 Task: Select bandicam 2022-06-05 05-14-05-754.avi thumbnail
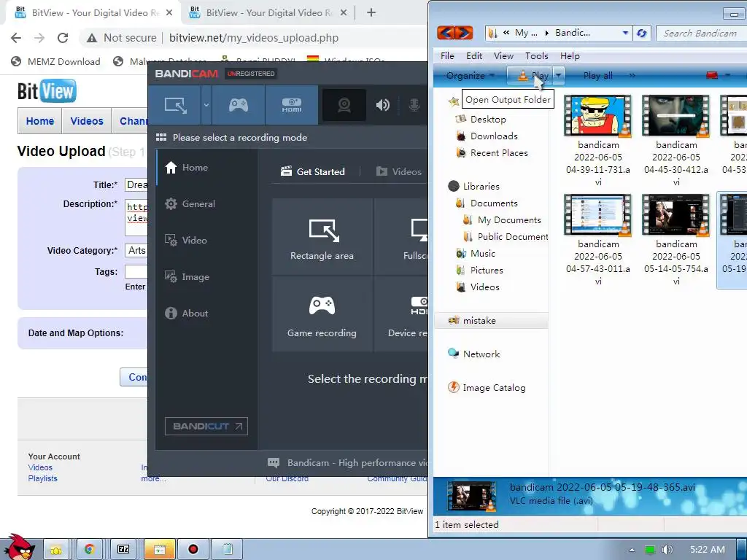click(676, 215)
